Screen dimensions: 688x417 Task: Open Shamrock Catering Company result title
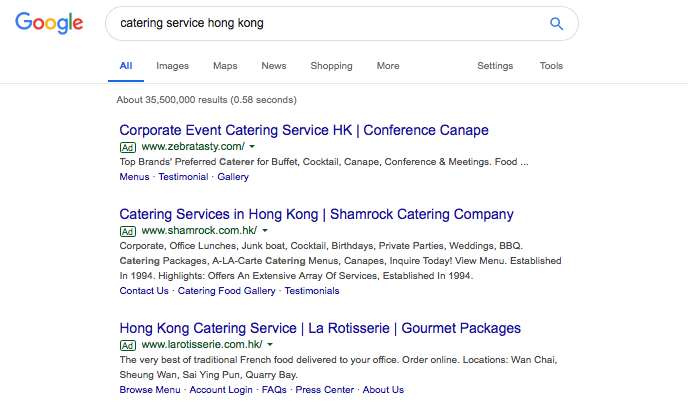[x=316, y=214]
